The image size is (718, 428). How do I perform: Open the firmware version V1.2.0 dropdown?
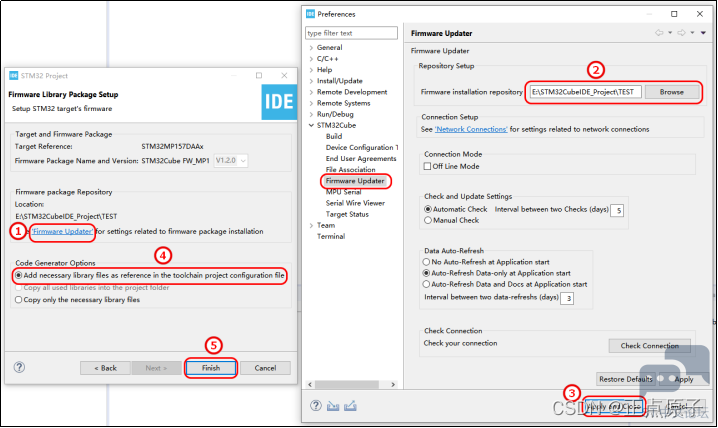(x=231, y=161)
